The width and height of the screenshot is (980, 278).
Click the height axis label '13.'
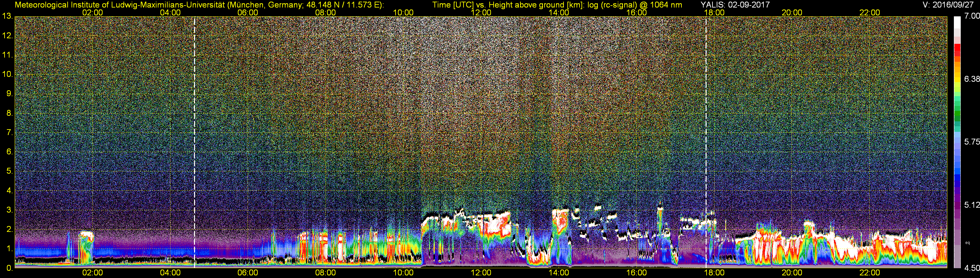[7, 16]
